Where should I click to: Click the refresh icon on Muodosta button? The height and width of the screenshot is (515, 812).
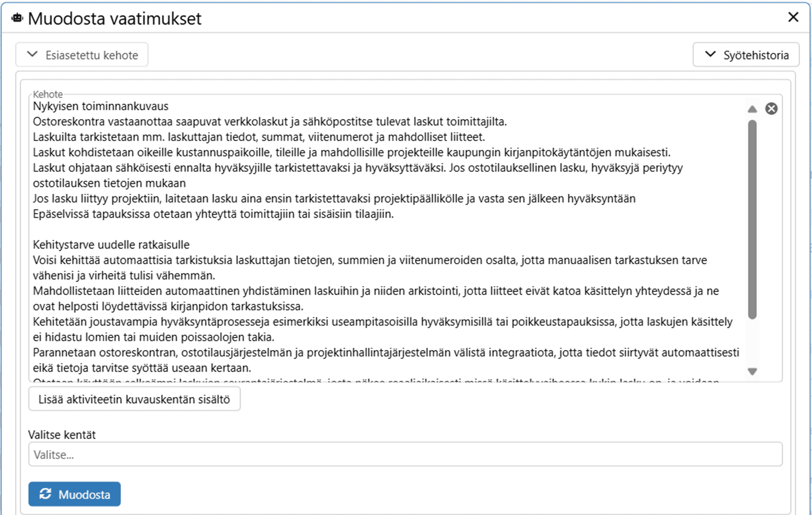coord(45,494)
